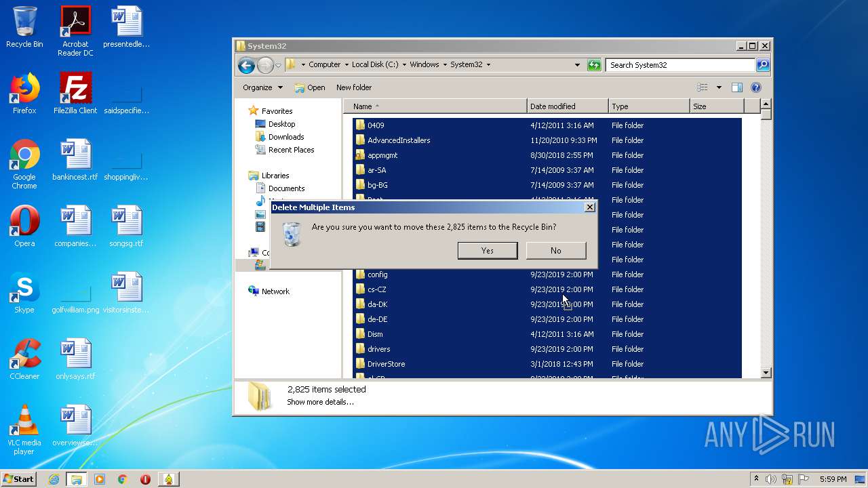Click New folder in the toolbar

354,87
